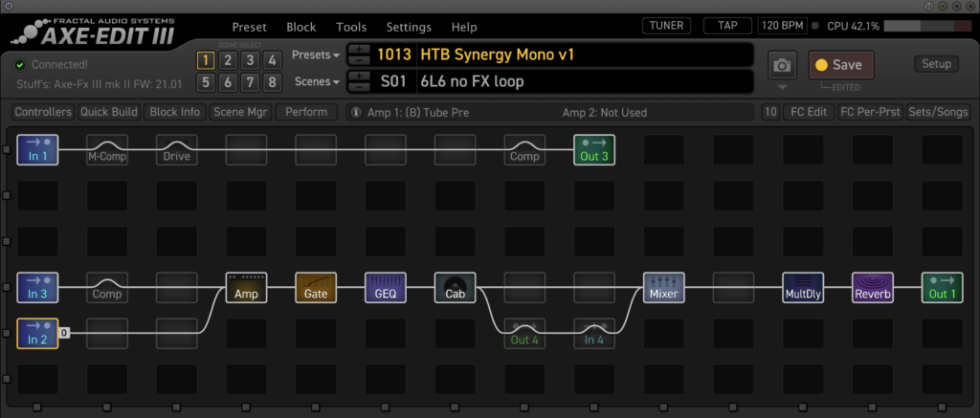Switch to scene 6
Image resolution: width=980 pixels, height=418 pixels.
[228, 82]
